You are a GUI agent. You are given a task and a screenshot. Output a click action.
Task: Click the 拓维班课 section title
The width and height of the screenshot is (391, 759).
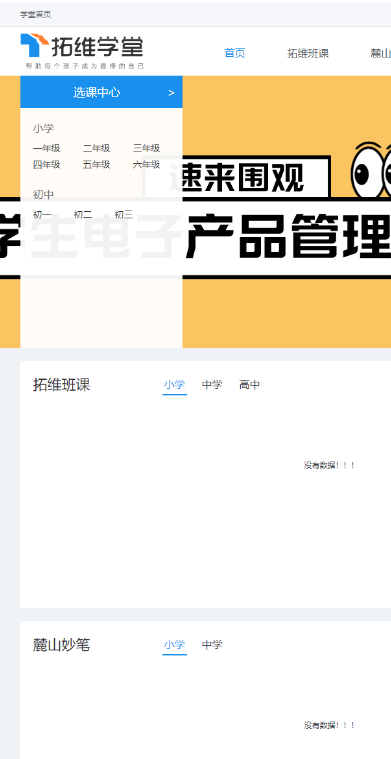click(x=61, y=385)
